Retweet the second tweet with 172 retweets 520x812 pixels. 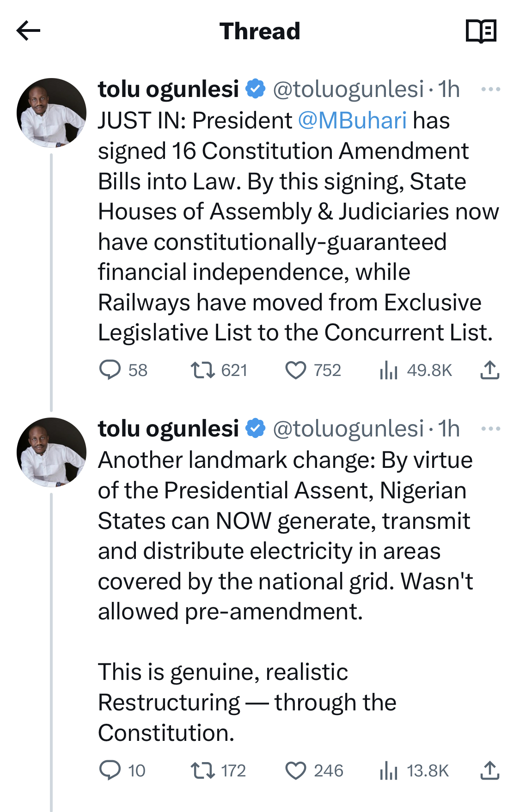pyautogui.click(x=203, y=770)
